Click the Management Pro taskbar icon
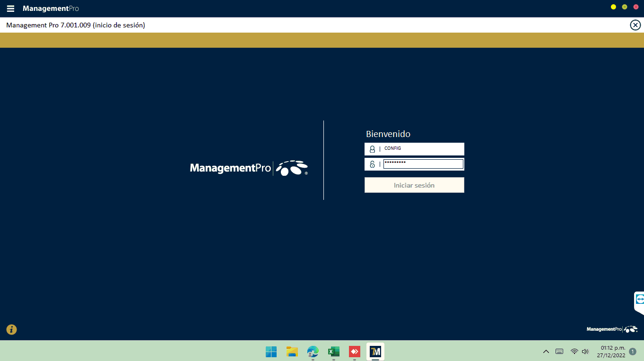644x361 pixels. tap(375, 352)
